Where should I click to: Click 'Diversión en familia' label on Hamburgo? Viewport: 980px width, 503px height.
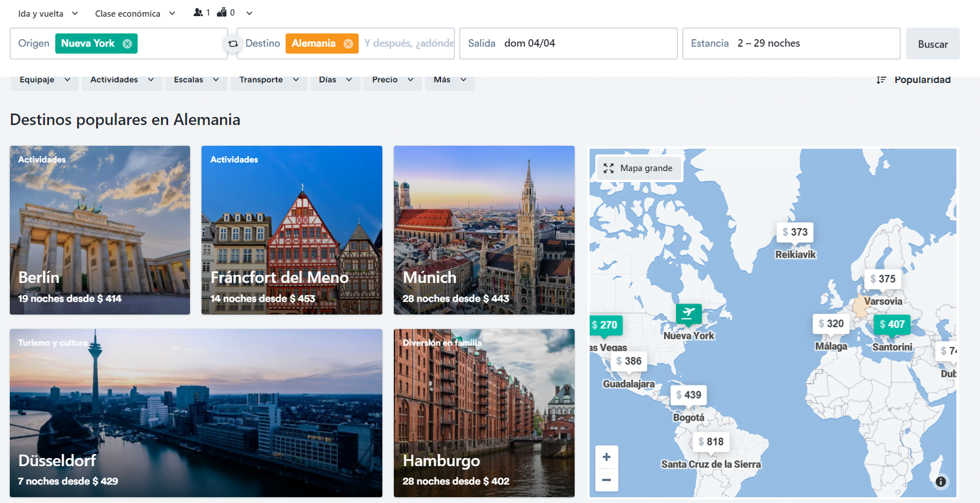point(442,343)
